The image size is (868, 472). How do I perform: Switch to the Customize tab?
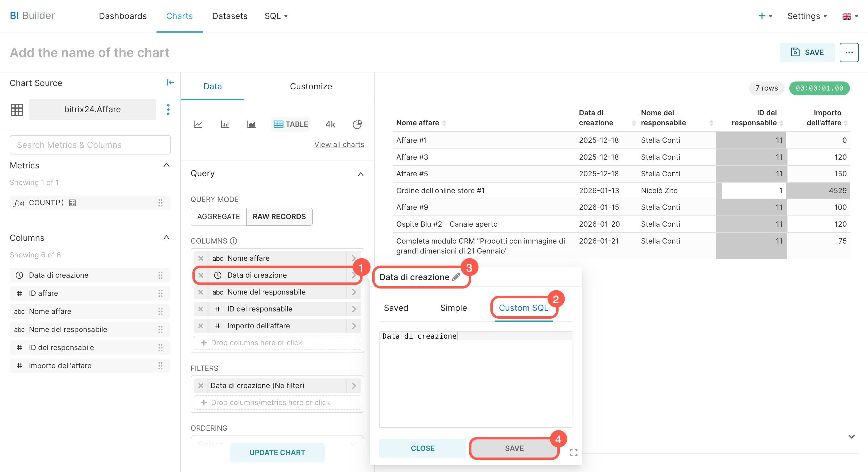[311, 86]
